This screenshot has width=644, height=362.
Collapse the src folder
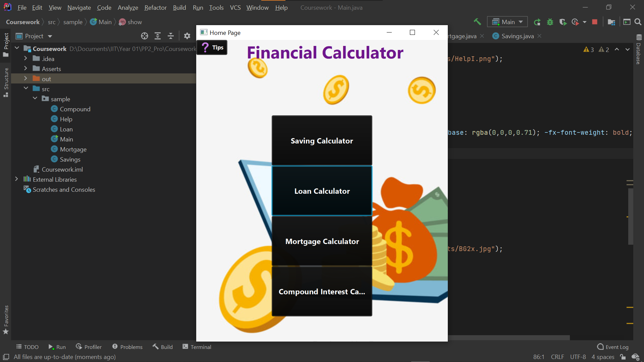(x=26, y=88)
